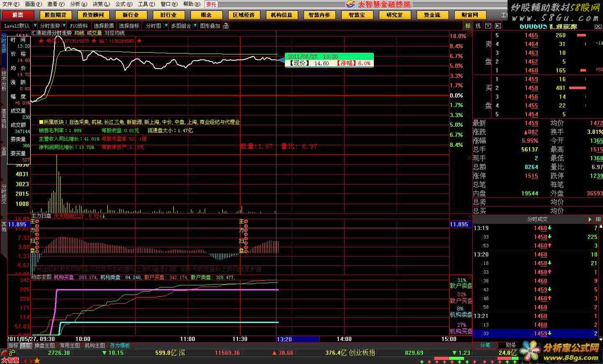Open the 画面 menu
This screenshot has height=364, width=603.
[x=33, y=4]
